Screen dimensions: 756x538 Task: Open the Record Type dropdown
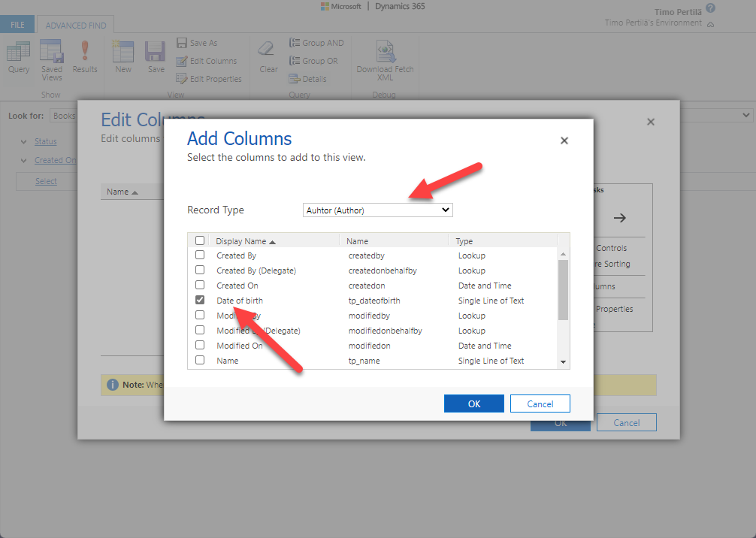pyautogui.click(x=377, y=210)
